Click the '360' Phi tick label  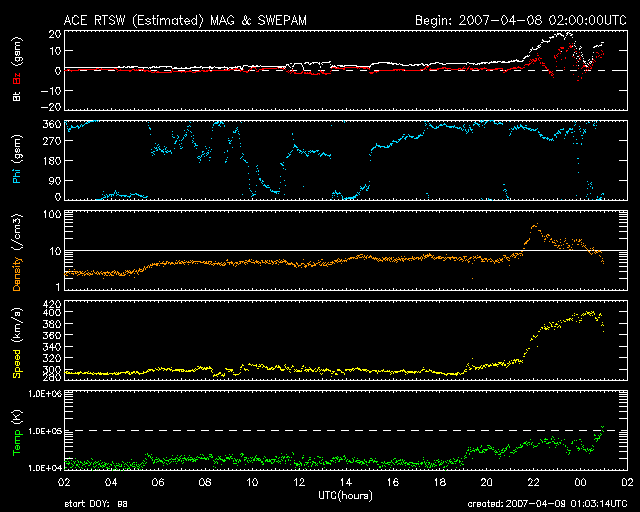pos(52,125)
